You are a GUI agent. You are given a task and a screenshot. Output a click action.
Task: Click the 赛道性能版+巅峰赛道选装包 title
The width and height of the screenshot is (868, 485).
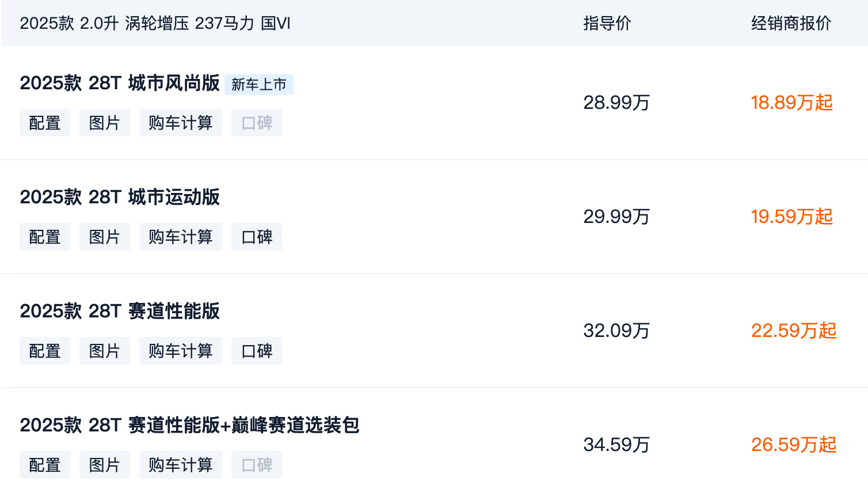pos(189,426)
